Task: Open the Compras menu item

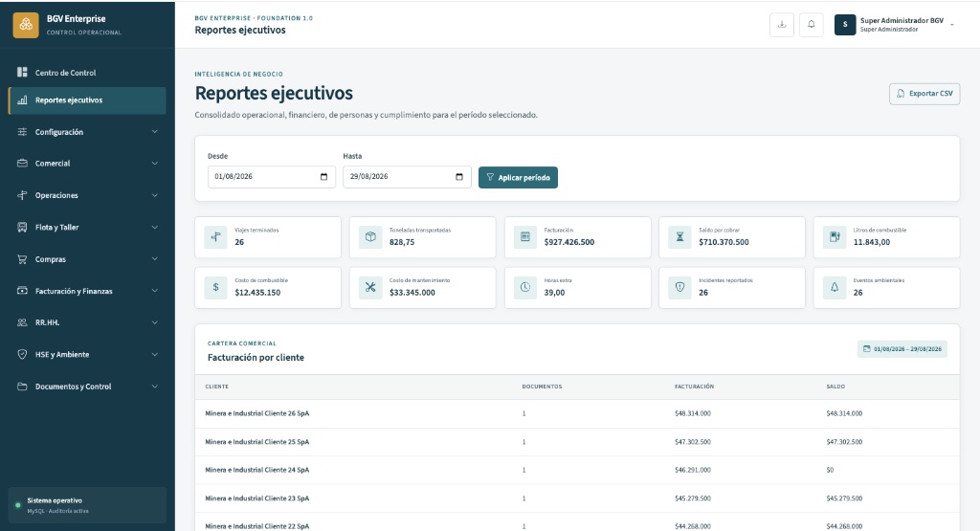Action: pos(87,258)
